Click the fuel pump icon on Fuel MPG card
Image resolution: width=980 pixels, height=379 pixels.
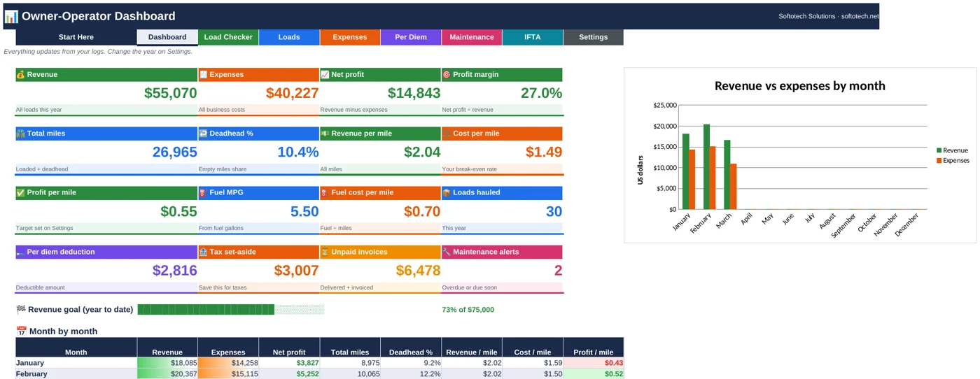[203, 192]
